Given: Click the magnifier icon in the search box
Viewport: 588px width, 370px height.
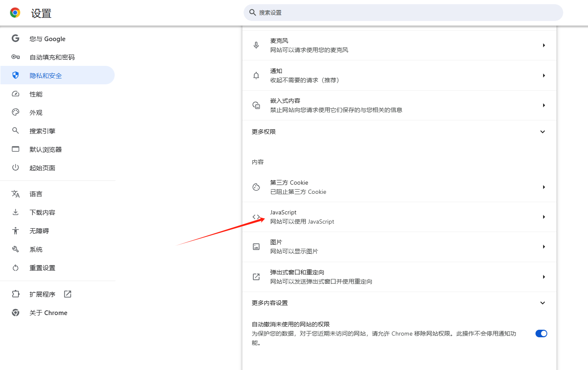Looking at the screenshot, I should point(252,13).
